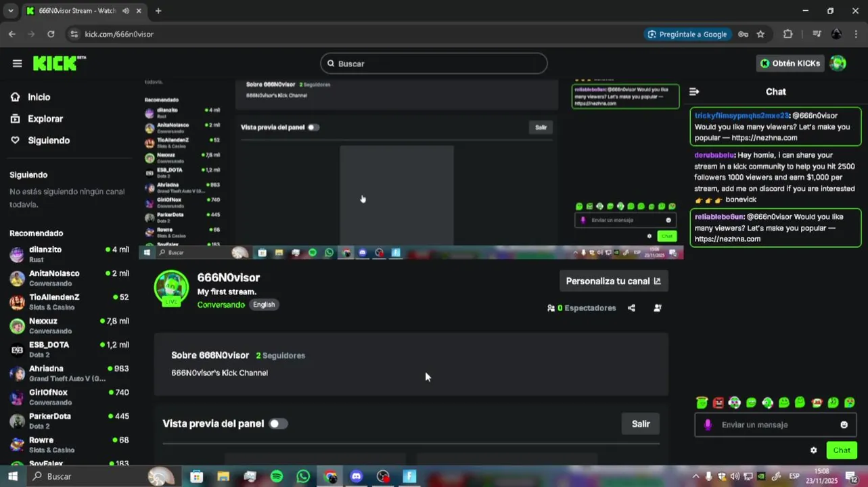Click Personaliza tu canal button
The width and height of the screenshot is (868, 487).
(x=614, y=281)
